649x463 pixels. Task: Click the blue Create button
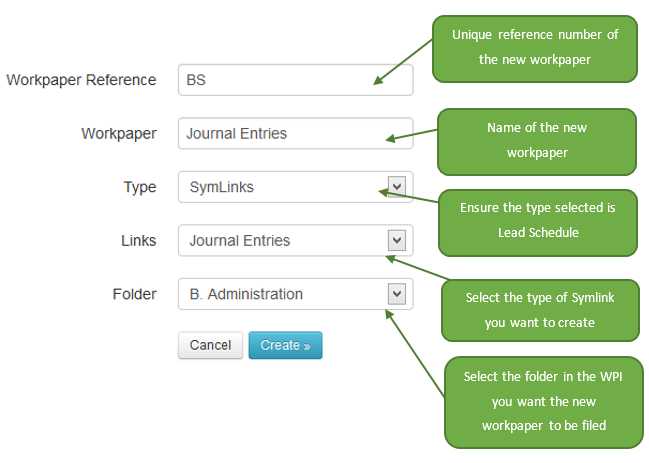point(285,345)
